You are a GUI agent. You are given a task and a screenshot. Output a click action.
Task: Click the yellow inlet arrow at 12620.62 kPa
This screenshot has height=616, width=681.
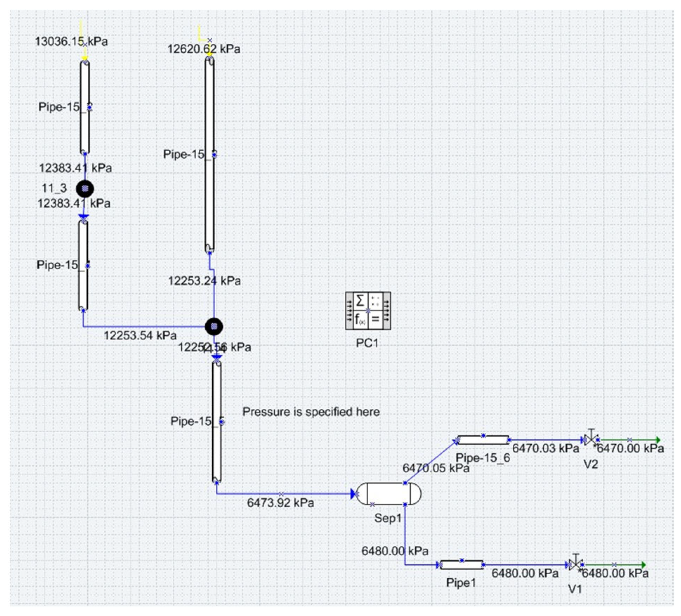pos(209,54)
